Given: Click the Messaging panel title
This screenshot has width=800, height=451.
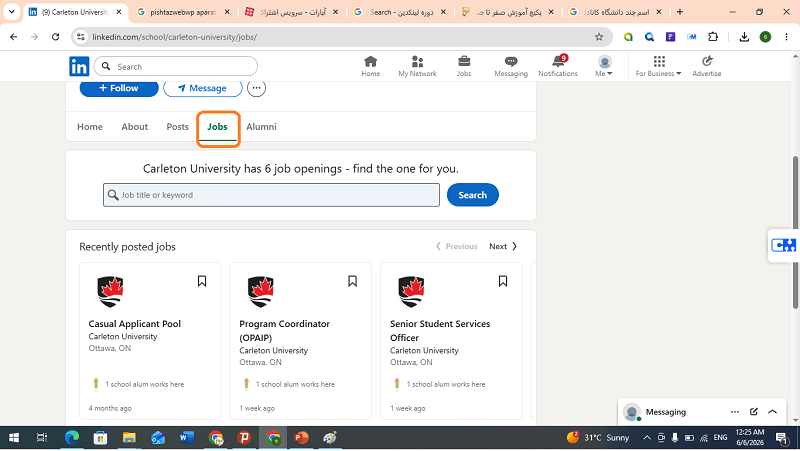Looking at the screenshot, I should [x=666, y=412].
